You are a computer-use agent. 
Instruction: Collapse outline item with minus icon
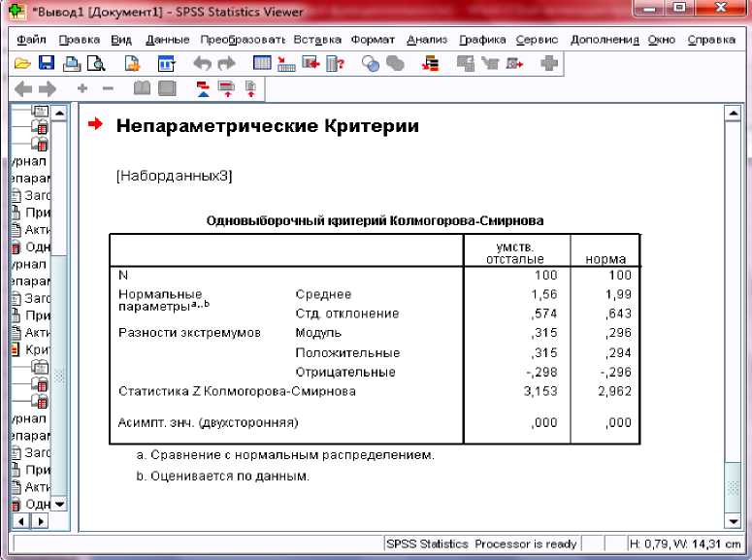(108, 88)
